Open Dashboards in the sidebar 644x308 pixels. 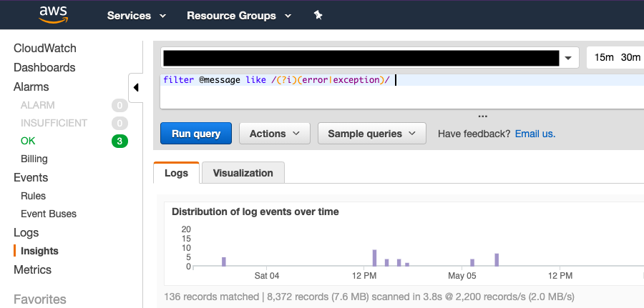[x=44, y=67]
